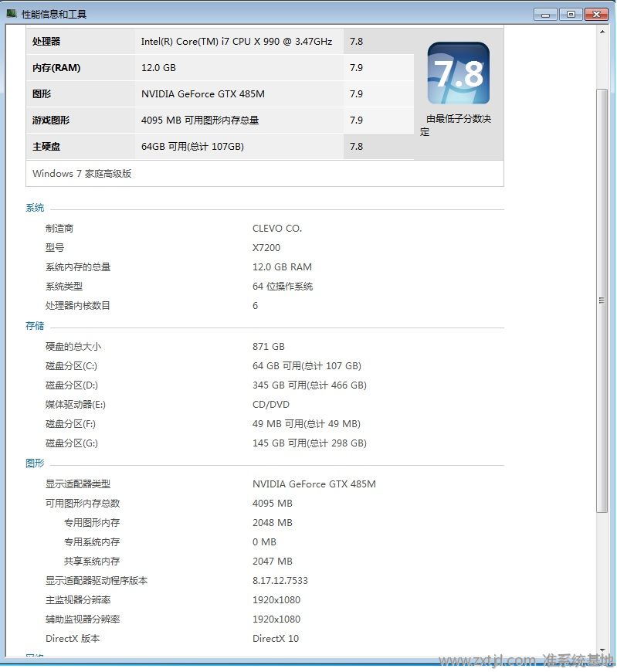Screen dimensions: 617x672
Task: Click the 媒体驱动器(E:) entry
Action: (76, 405)
